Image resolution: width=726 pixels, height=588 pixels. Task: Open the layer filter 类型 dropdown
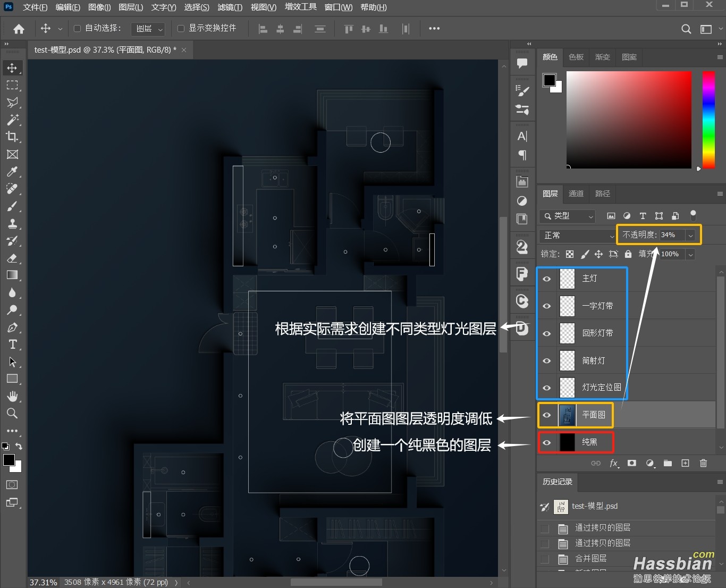567,216
